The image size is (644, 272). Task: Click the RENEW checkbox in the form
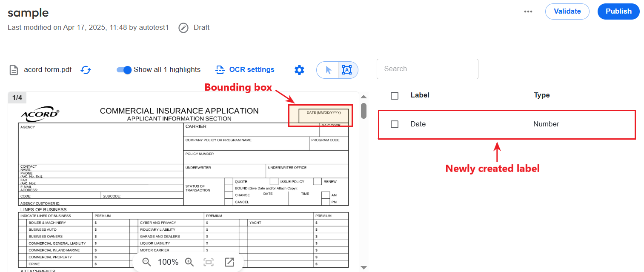pyautogui.click(x=318, y=182)
